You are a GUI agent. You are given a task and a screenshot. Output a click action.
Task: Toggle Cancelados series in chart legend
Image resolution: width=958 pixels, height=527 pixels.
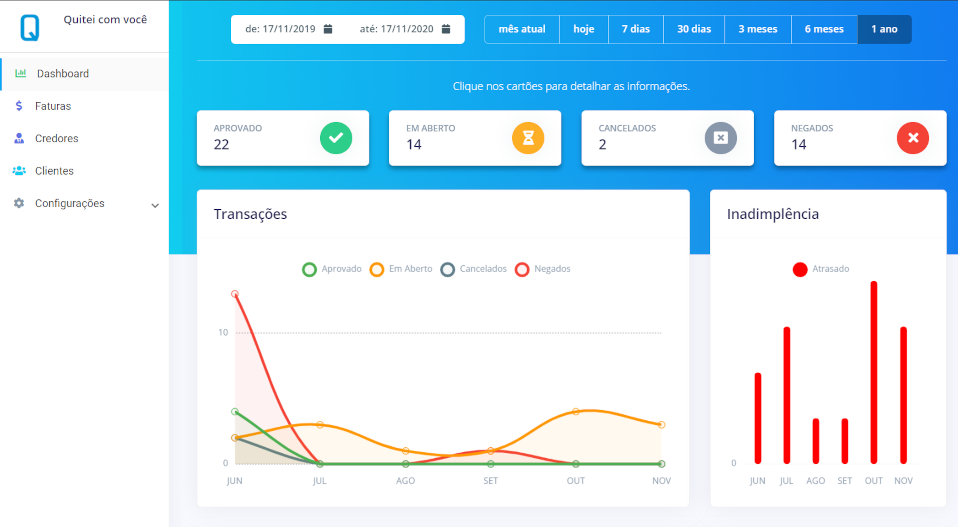pos(474,269)
